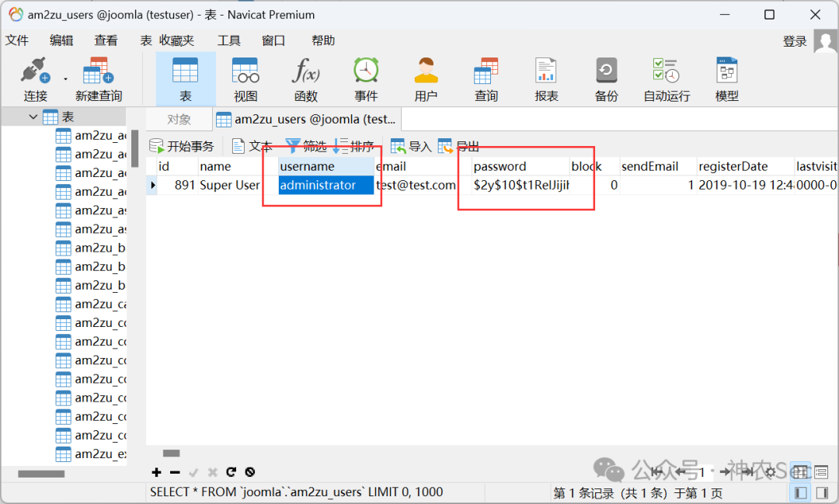The height and width of the screenshot is (504, 839).
Task: Click the 查询 (Query) toolbar icon
Action: (486, 70)
